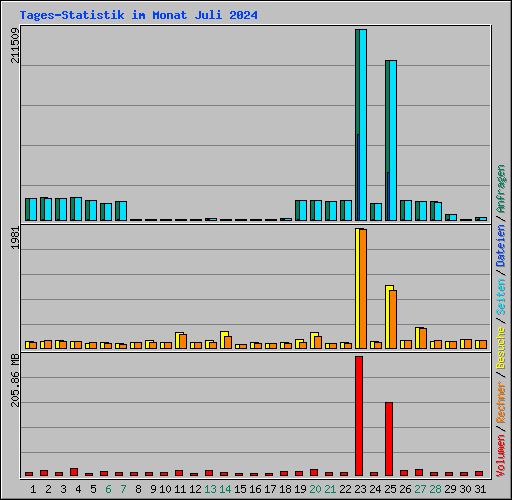The height and width of the screenshot is (500, 512).
Task: Click the green Anfragen legend label
Action: coord(501,189)
